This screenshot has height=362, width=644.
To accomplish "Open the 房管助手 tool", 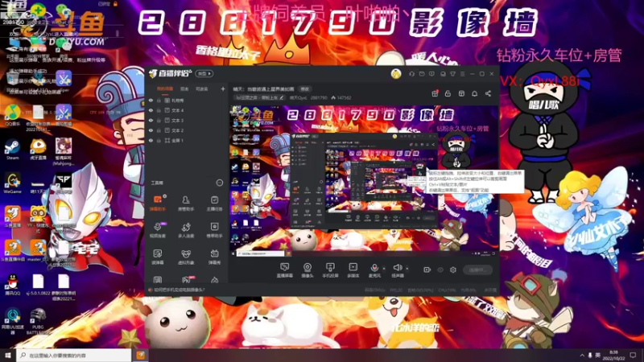I will point(186,204).
